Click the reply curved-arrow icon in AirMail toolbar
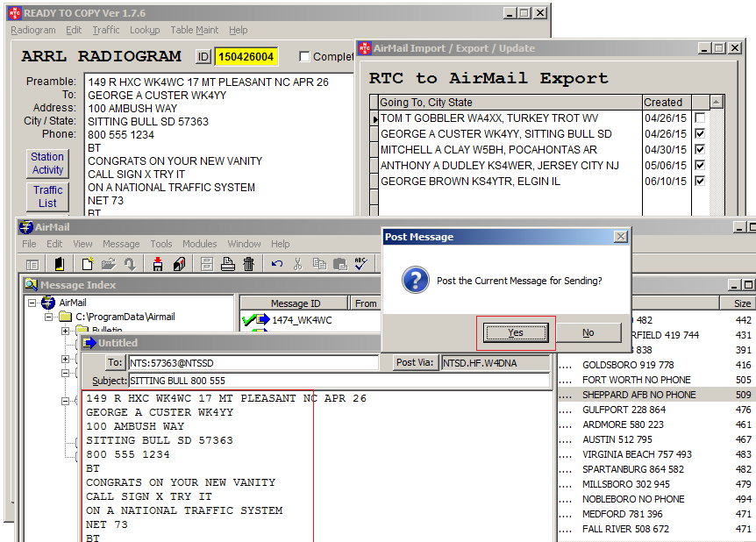This screenshot has width=756, height=542. pos(130,264)
